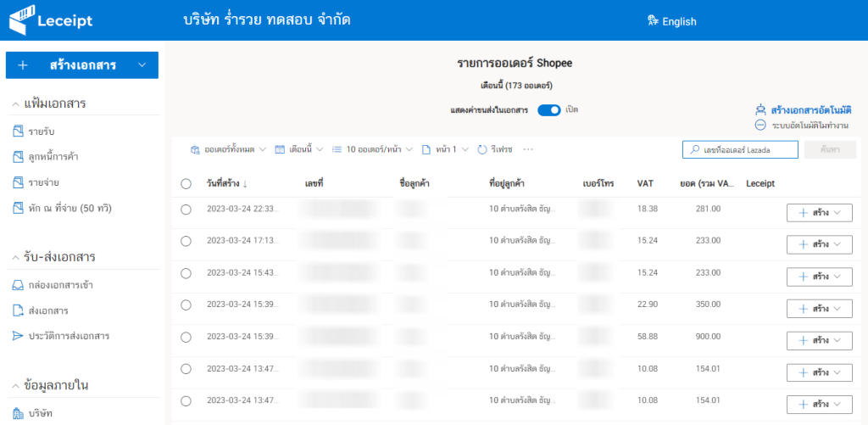Viewport: 868px width, 425px height.
Task: Collapse the ข้อมูลภายใน section
Action: pos(15,386)
